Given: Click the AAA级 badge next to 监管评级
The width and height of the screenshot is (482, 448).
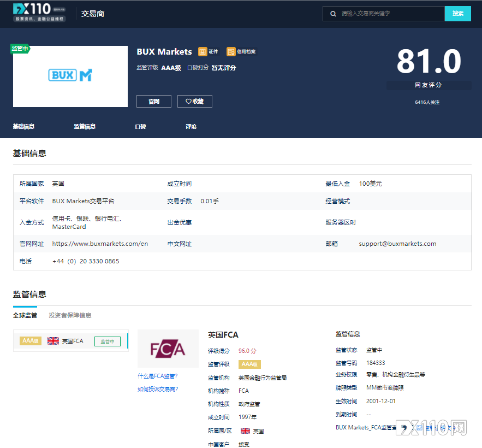Looking at the screenshot, I should (249, 364).
